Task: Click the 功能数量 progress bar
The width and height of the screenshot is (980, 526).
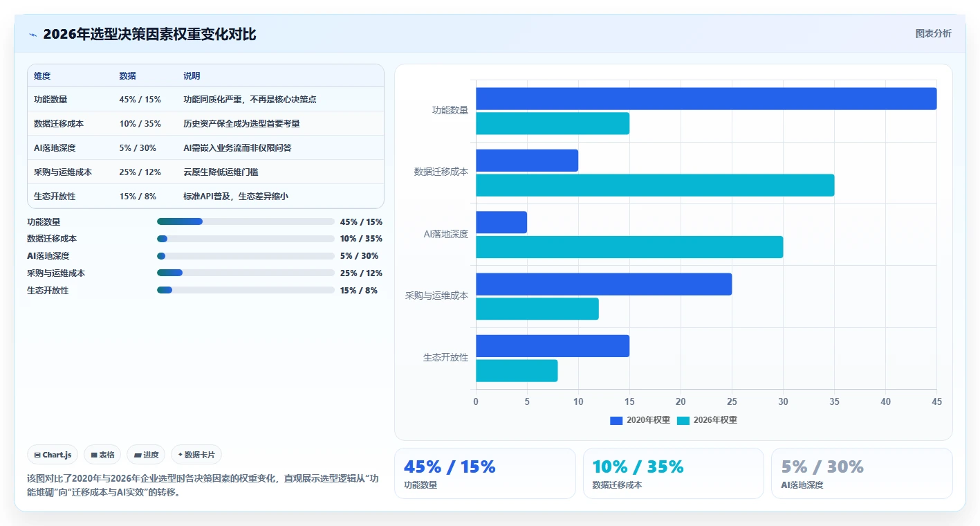Action: coord(246,221)
